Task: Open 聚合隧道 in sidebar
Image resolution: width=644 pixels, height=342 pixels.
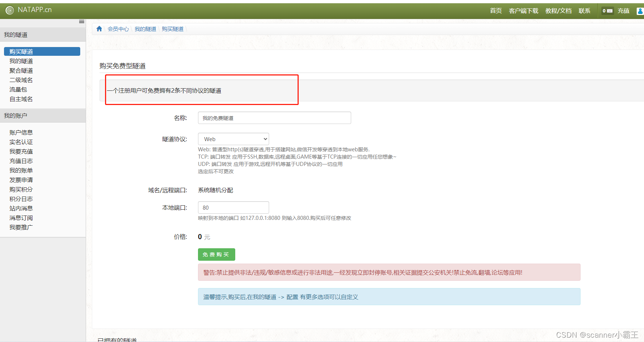Action: click(x=21, y=70)
